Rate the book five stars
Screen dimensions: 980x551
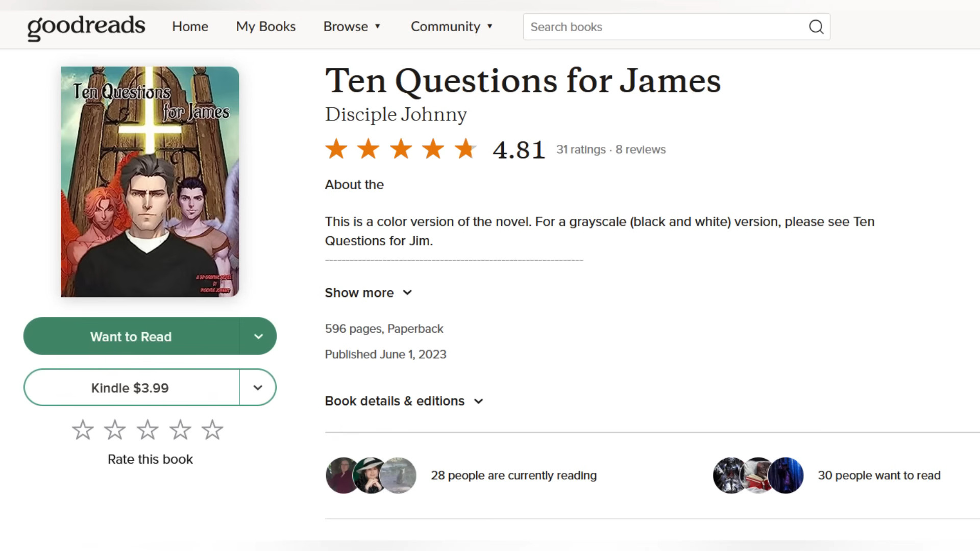212,430
